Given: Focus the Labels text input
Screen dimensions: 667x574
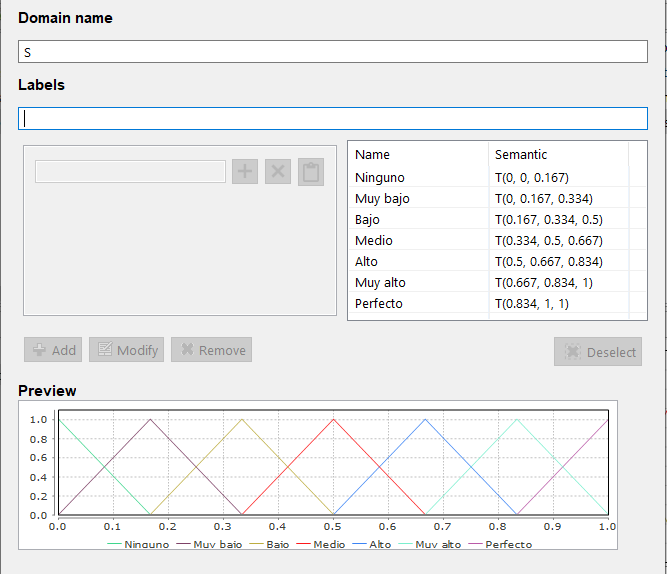Looking at the screenshot, I should (x=333, y=118).
